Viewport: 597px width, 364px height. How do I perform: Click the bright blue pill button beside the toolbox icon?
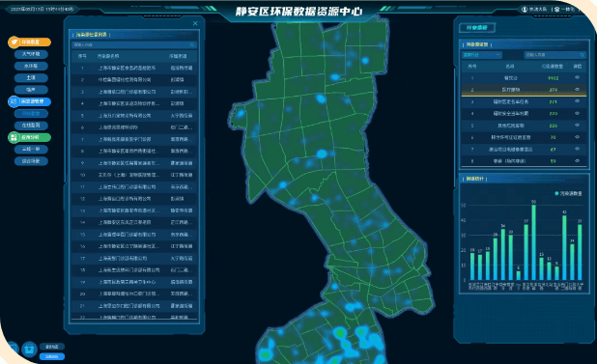coord(52,356)
